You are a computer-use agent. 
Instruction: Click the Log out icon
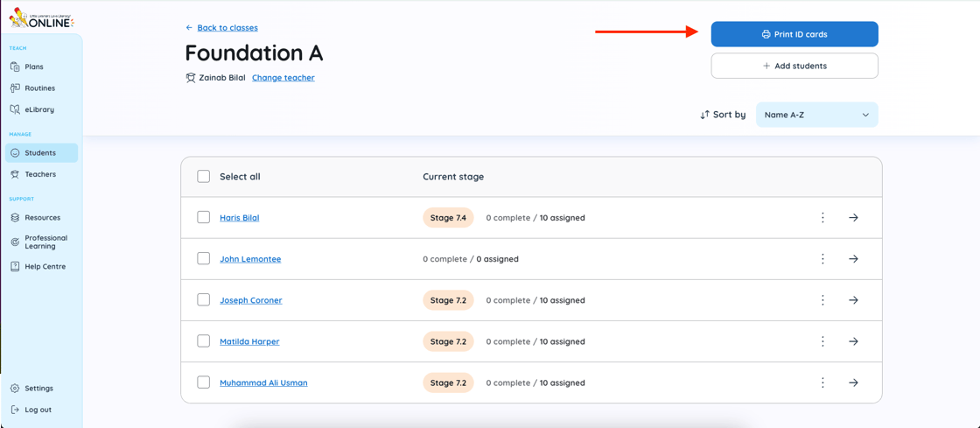pos(15,410)
